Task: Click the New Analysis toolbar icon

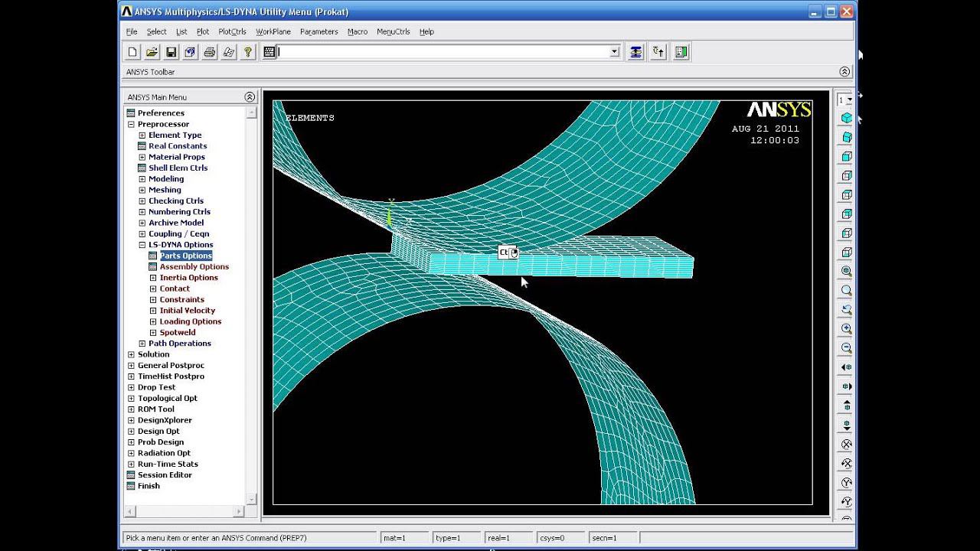Action: pos(132,52)
